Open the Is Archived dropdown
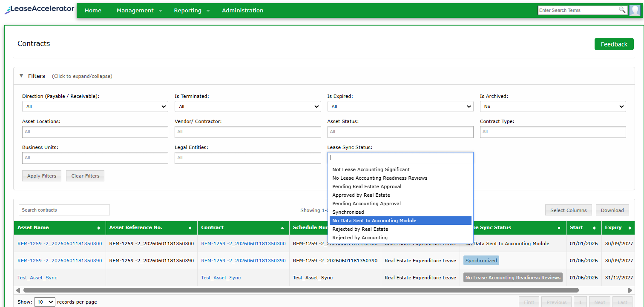644x307 pixels. 553,106
